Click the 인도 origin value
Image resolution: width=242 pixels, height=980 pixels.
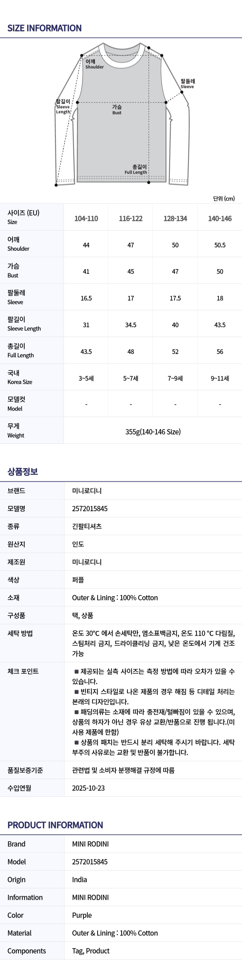point(78,544)
